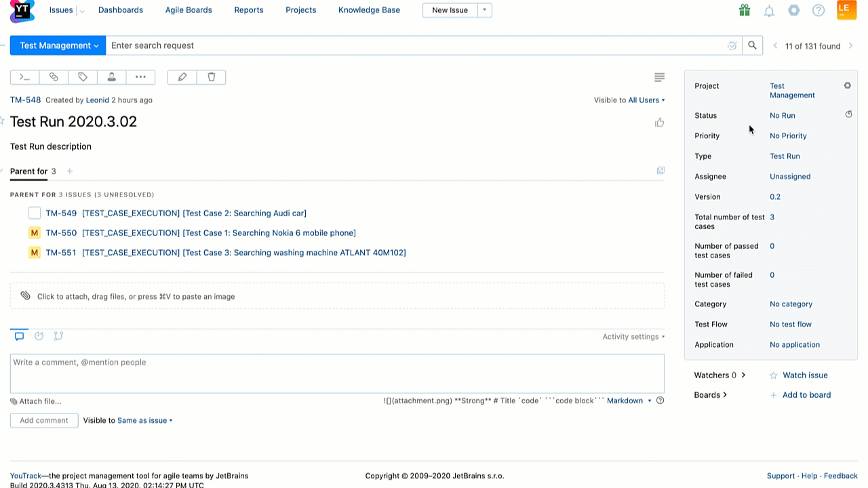Click the project settings gear icon
Screen dimensions: 868x488
click(x=847, y=85)
